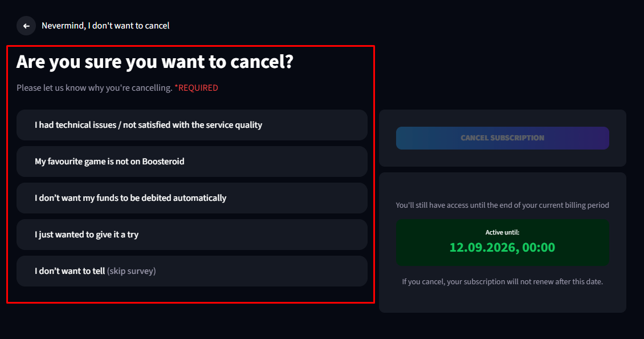
Task: Click the Cancel Subscription button
Action: (x=502, y=138)
